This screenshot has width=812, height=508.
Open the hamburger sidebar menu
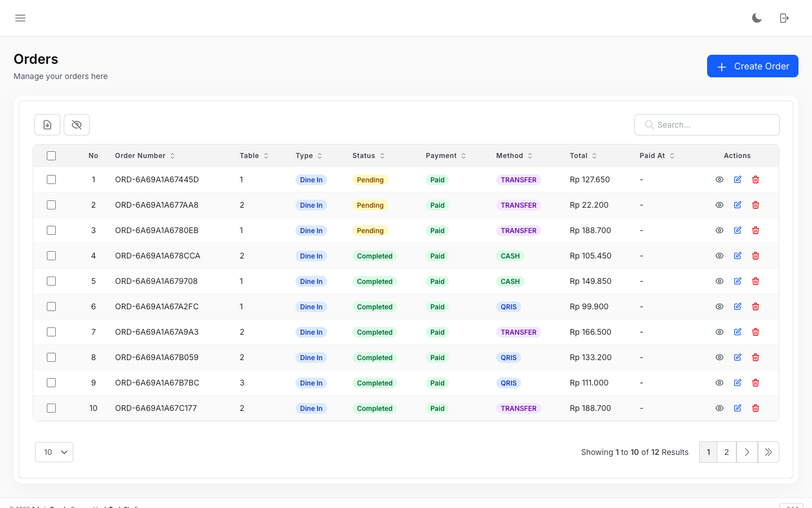20,18
